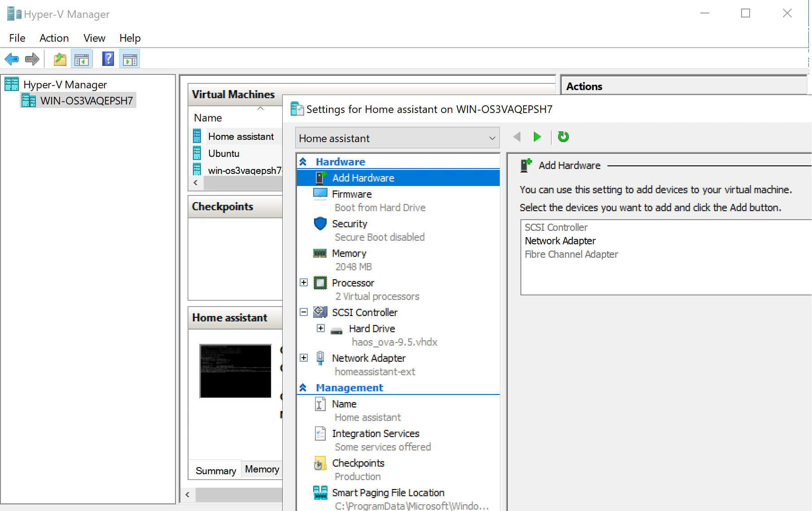Click the Ubuntu virtual machine icon
812x511 pixels.
point(197,153)
